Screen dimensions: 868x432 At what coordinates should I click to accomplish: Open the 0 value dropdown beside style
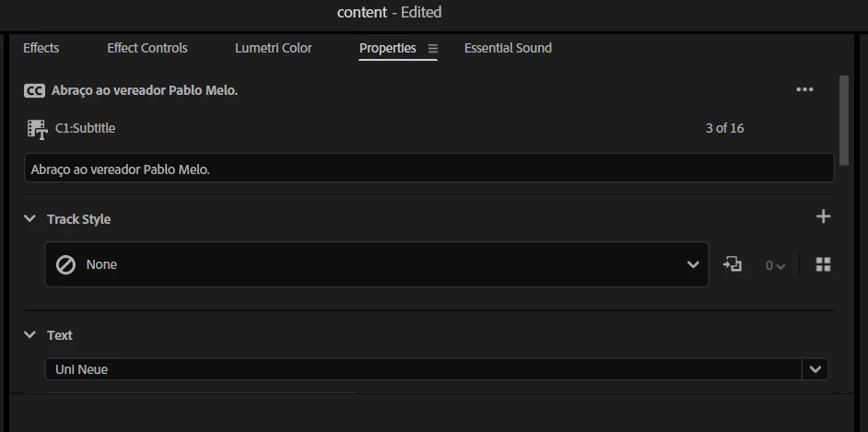pos(775,265)
